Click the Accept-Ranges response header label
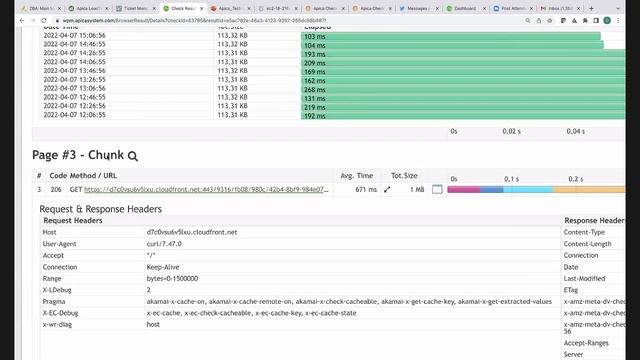This screenshot has width=640, height=360. pos(586,343)
